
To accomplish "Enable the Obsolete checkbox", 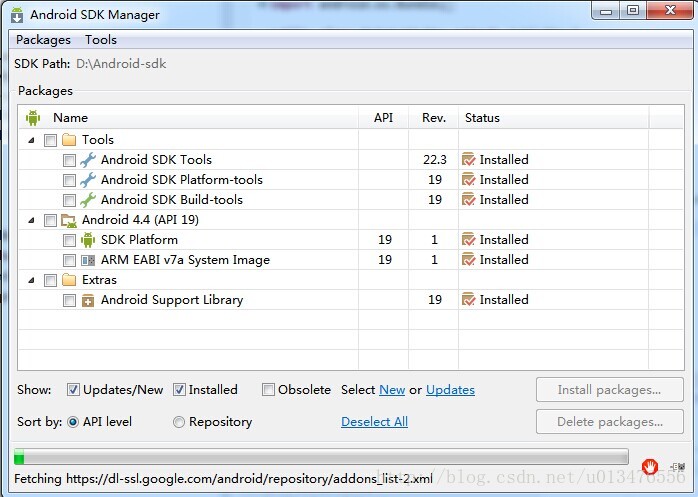I will [268, 390].
